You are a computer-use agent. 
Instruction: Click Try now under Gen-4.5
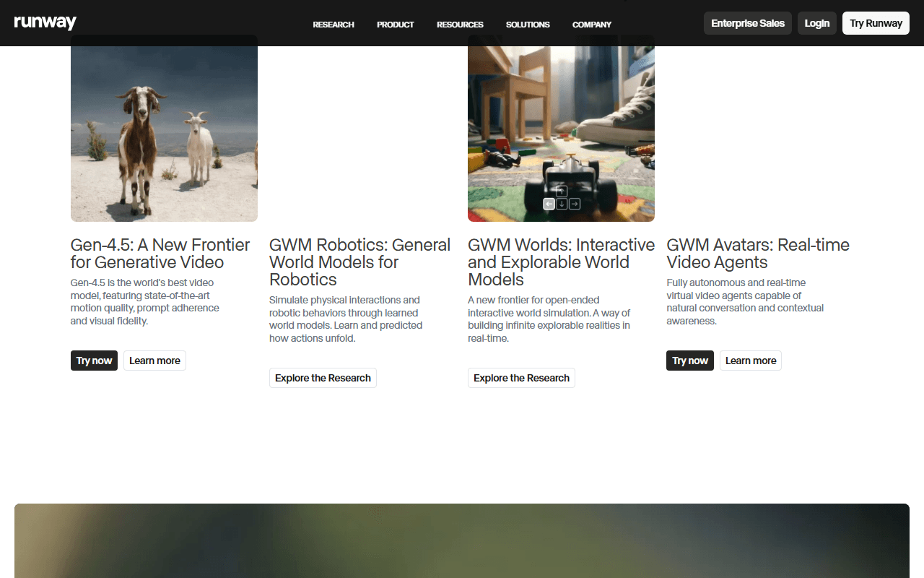[94, 361]
